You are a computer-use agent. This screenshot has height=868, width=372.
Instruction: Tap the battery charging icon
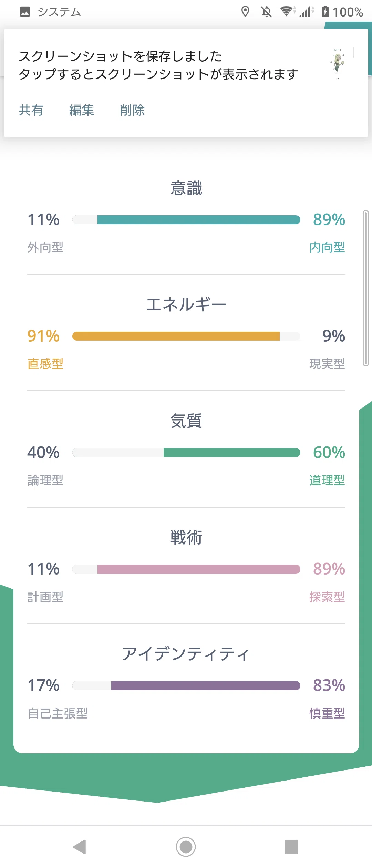pyautogui.click(x=325, y=11)
